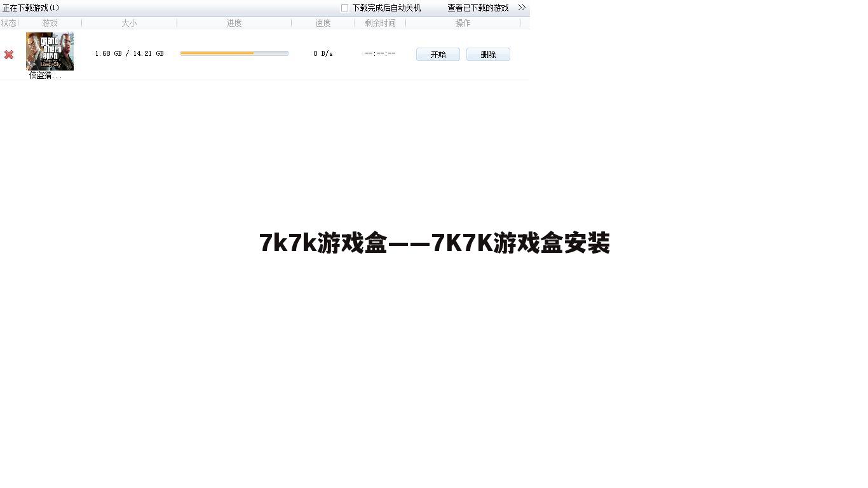Click the red X status icon
This screenshot has width=868, height=488.
click(x=9, y=55)
